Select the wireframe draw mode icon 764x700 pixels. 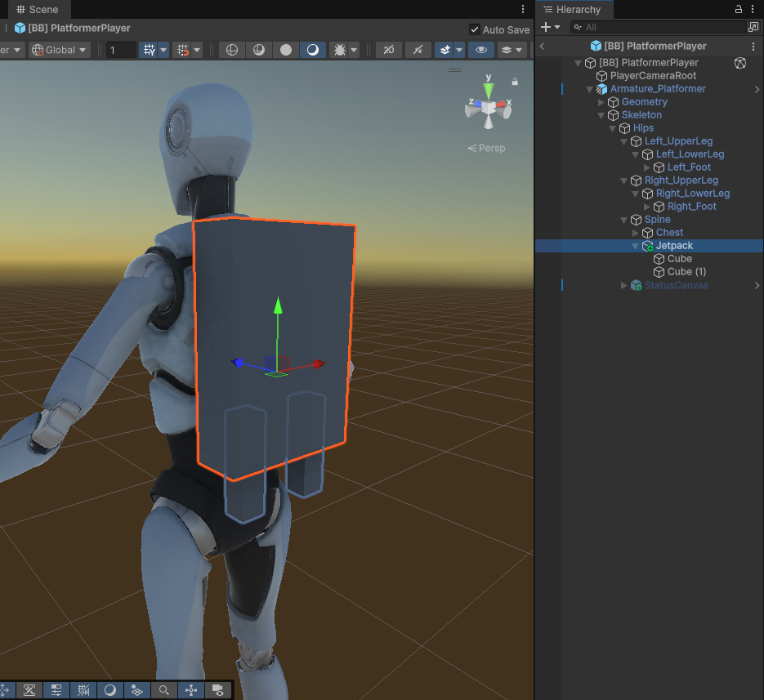tap(232, 50)
